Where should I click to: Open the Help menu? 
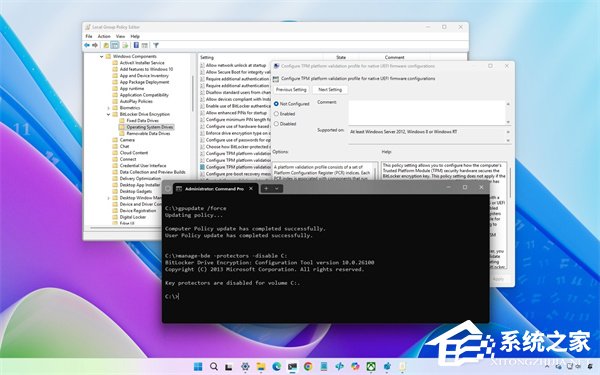[x=135, y=36]
